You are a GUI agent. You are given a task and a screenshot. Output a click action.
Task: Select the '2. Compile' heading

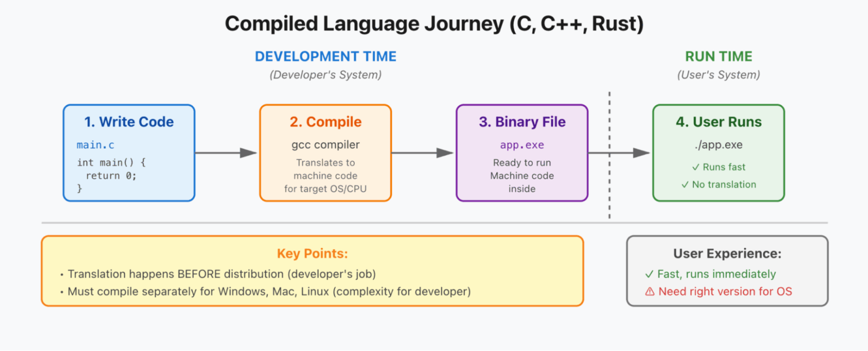point(325,122)
